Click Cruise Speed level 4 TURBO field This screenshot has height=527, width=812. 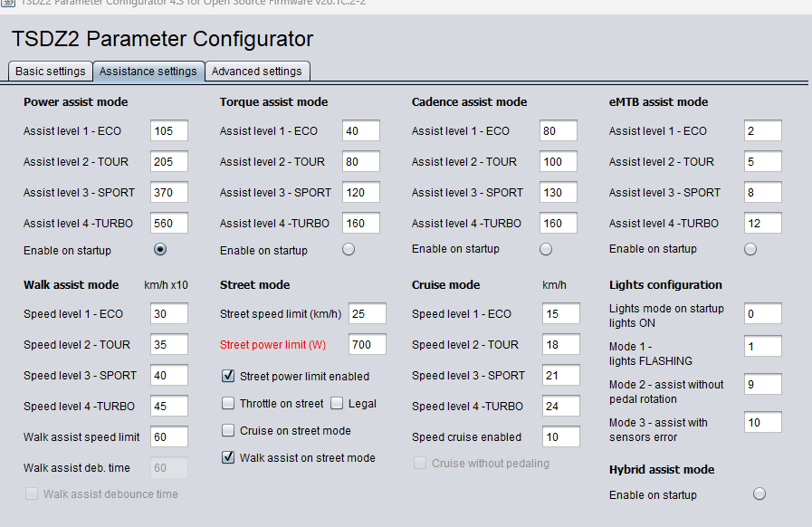[561, 406]
